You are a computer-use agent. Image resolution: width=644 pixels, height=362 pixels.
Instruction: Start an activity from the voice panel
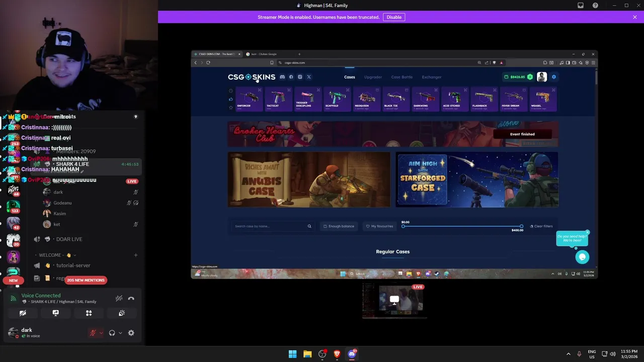(x=89, y=313)
